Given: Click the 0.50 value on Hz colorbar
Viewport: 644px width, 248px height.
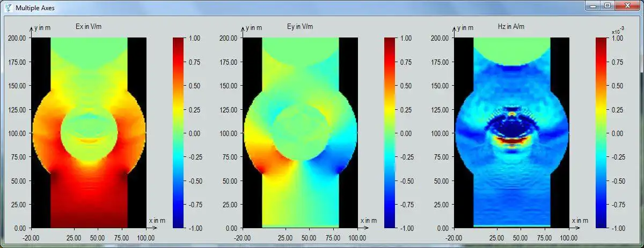Looking at the screenshot, I should coord(618,86).
